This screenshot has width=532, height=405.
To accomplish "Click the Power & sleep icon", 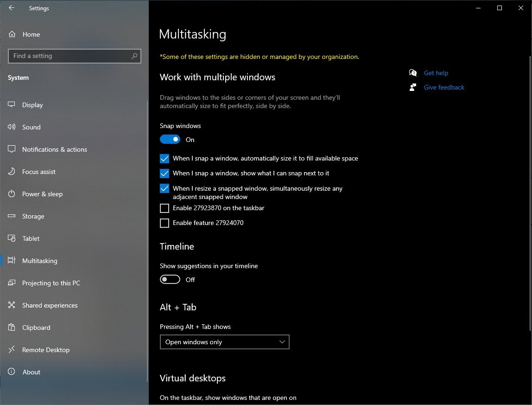I will coord(12,194).
